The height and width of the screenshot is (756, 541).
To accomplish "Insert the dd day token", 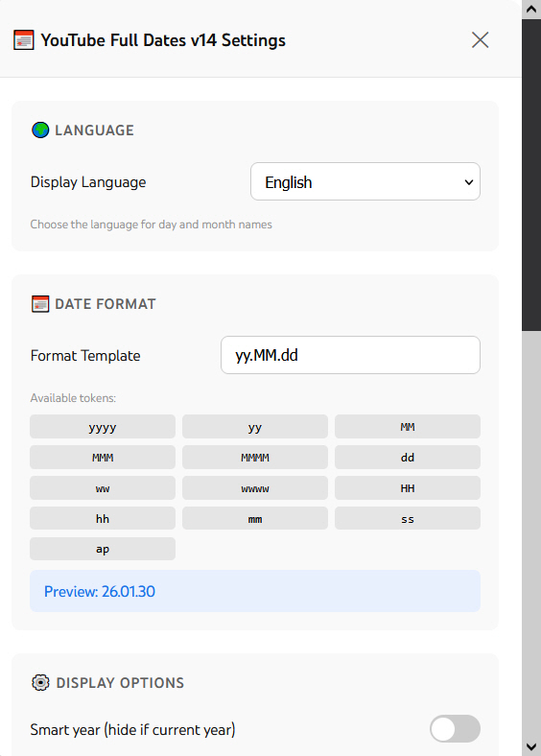I will pyautogui.click(x=408, y=457).
